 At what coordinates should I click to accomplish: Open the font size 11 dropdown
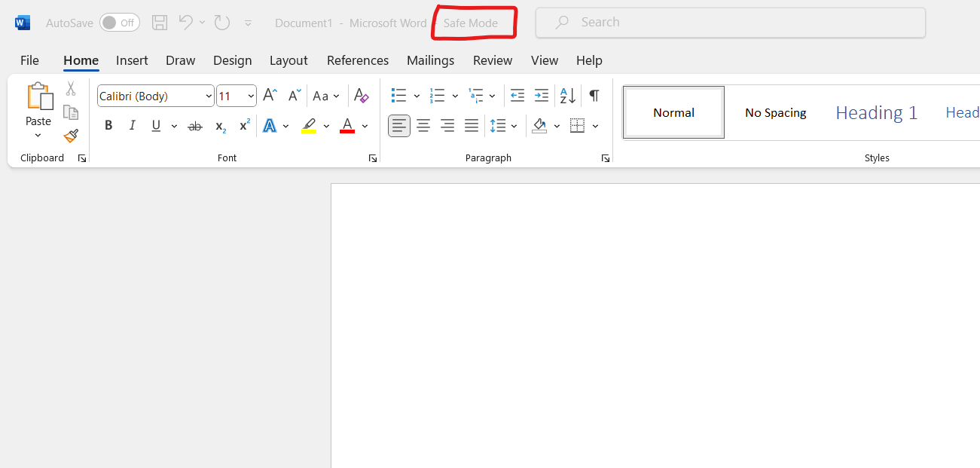pyautogui.click(x=251, y=96)
